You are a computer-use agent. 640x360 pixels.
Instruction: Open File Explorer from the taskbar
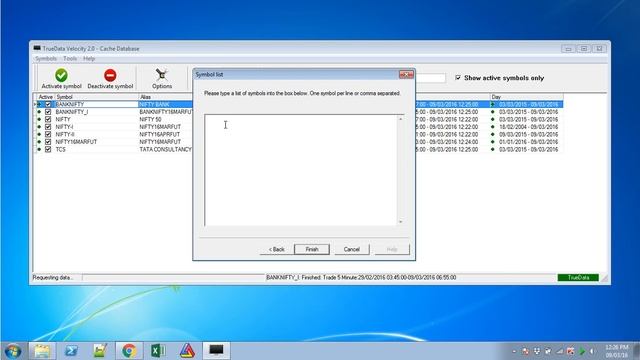(x=42, y=351)
